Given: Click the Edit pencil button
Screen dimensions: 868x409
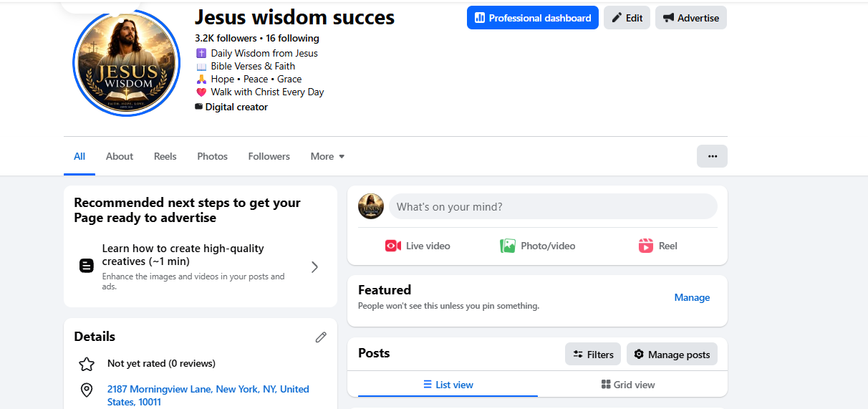Looking at the screenshot, I should [627, 18].
